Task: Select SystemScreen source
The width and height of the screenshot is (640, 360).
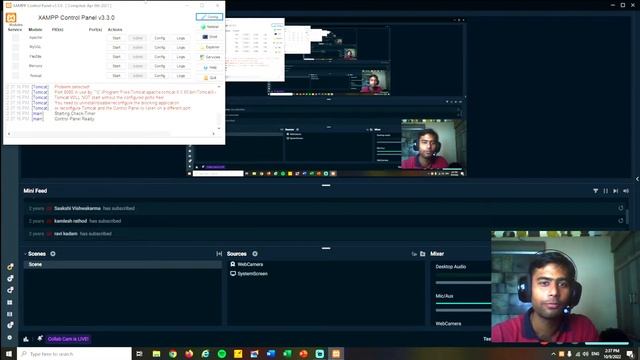Action: [249, 274]
